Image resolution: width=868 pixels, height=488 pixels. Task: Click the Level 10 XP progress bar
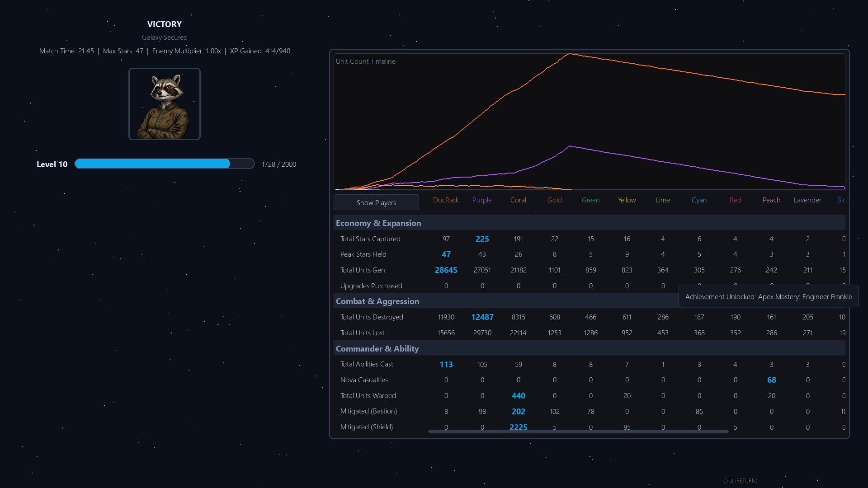click(165, 164)
